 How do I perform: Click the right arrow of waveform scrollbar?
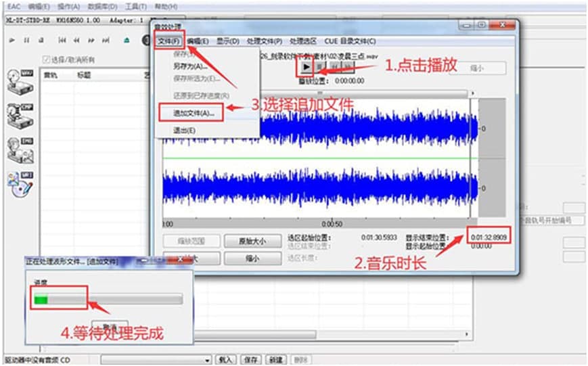(472, 93)
